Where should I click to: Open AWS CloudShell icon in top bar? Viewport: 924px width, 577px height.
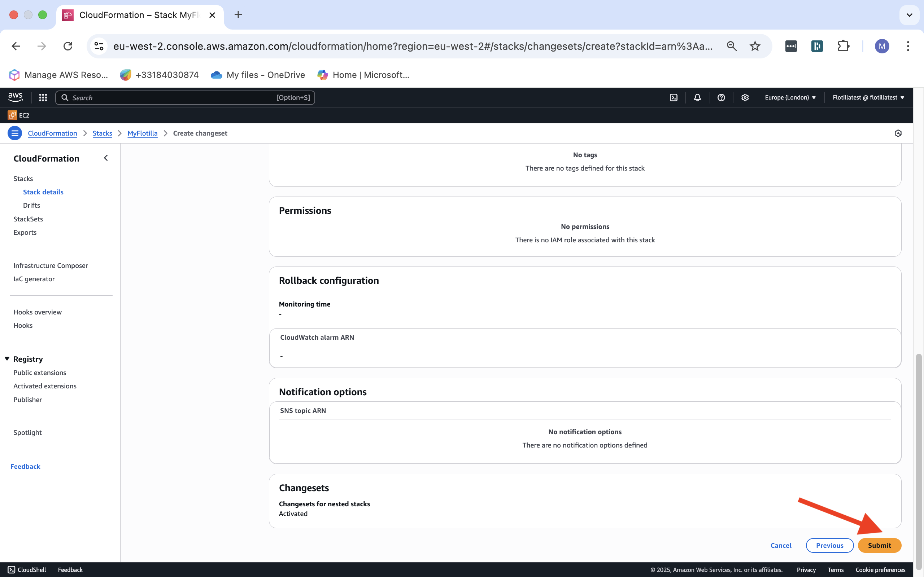pos(674,98)
